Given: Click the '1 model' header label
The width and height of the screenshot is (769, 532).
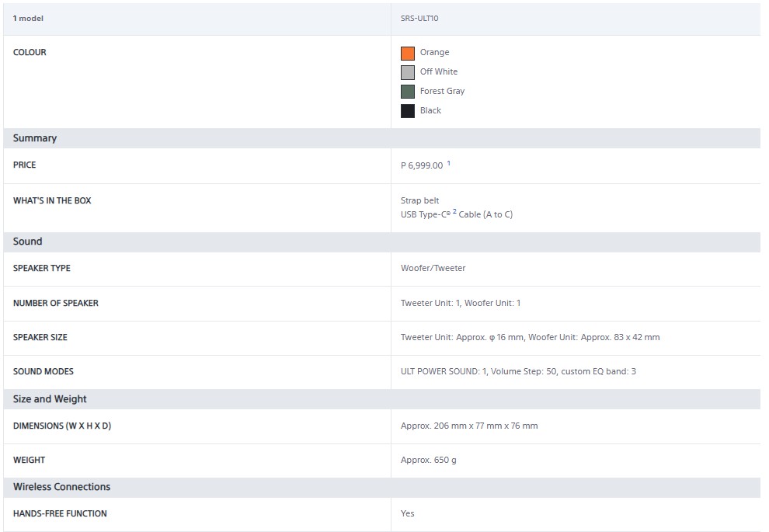Looking at the screenshot, I should (x=27, y=18).
